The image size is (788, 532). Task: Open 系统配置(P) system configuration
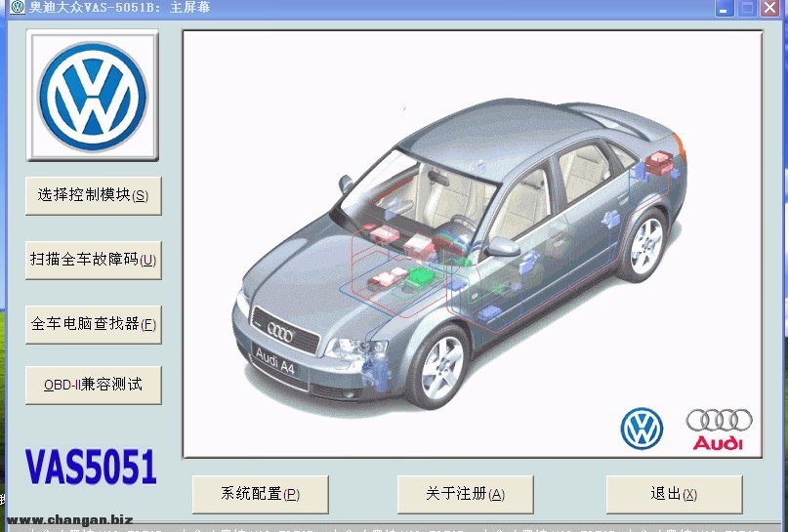[261, 494]
